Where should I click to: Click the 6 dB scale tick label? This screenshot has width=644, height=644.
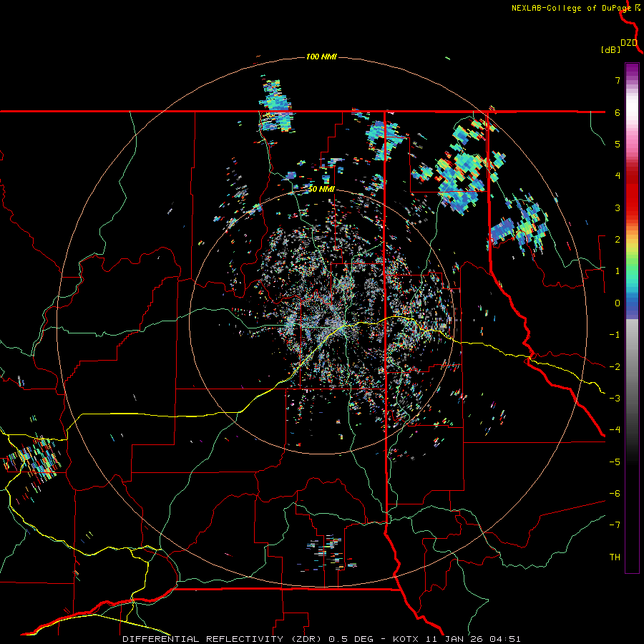click(618, 112)
